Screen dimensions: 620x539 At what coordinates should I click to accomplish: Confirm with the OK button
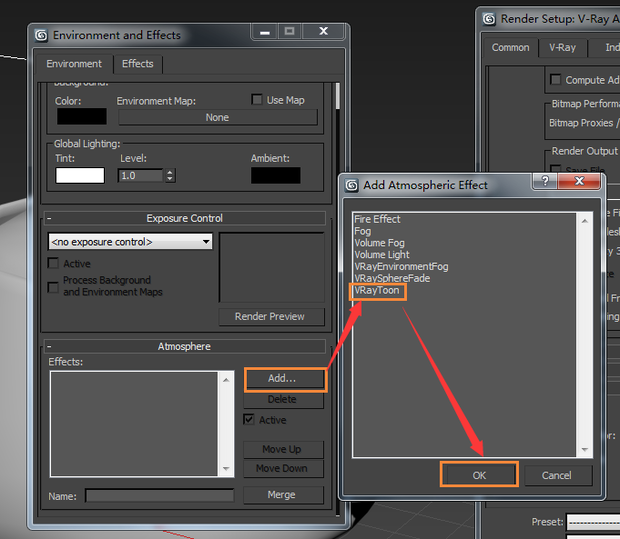(479, 475)
